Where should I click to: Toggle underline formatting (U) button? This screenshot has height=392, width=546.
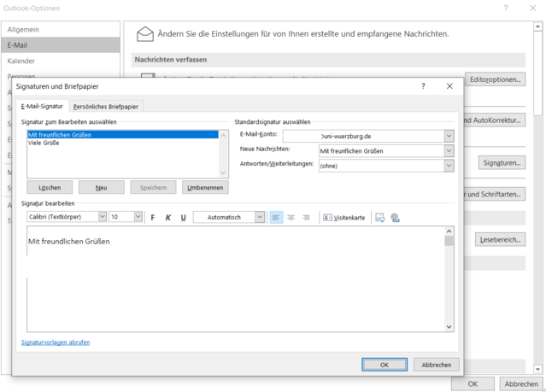pyautogui.click(x=184, y=218)
